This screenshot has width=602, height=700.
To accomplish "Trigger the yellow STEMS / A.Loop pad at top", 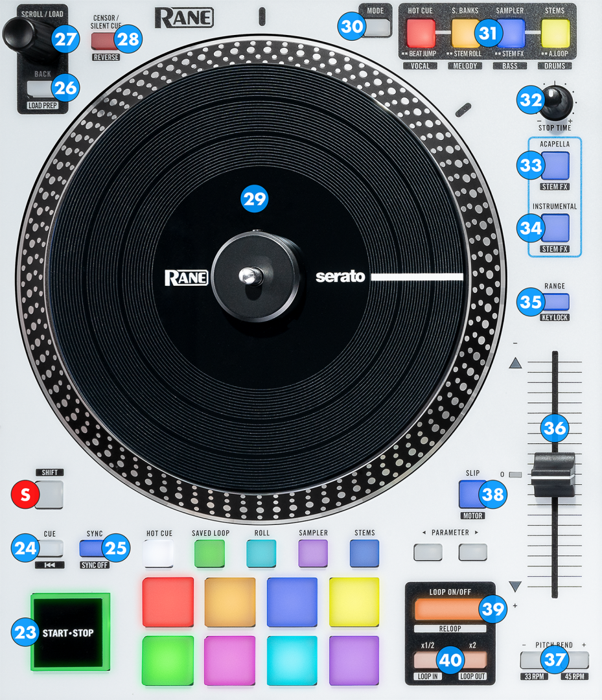I will pyautogui.click(x=555, y=33).
